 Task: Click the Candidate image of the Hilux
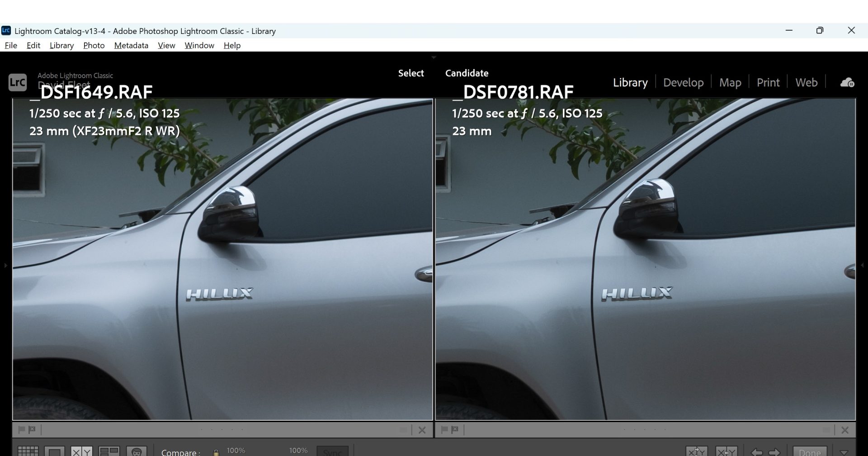[646, 259]
